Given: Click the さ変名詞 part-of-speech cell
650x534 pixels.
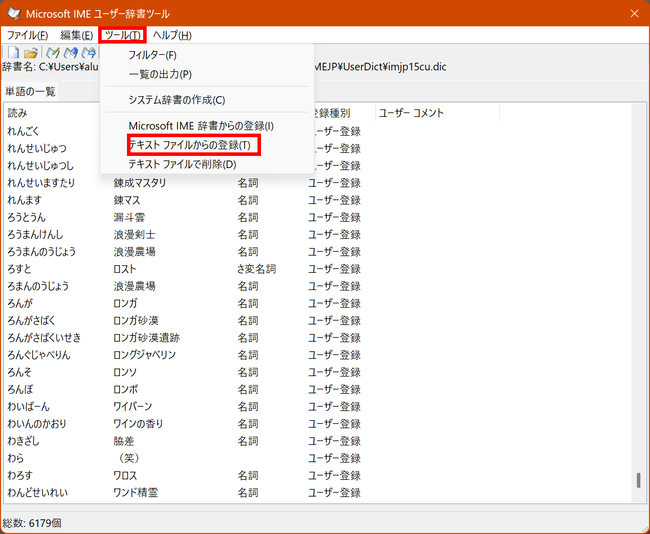Looking at the screenshot, I should point(256,269).
